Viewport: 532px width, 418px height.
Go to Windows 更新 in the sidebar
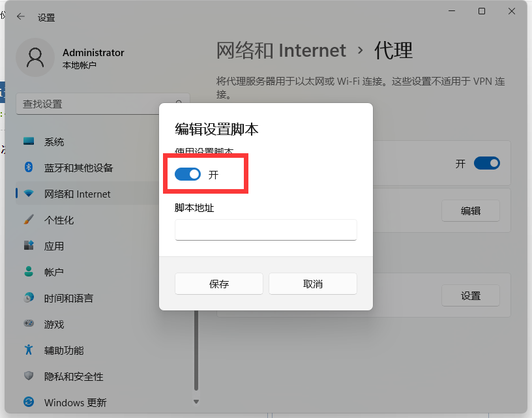tap(75, 402)
